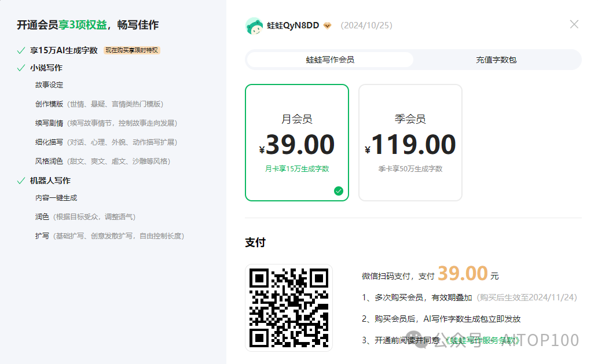Click the username 蛙蛙QyN8DD
Image resolution: width=598 pixels, height=364 pixels.
pyautogui.click(x=293, y=25)
